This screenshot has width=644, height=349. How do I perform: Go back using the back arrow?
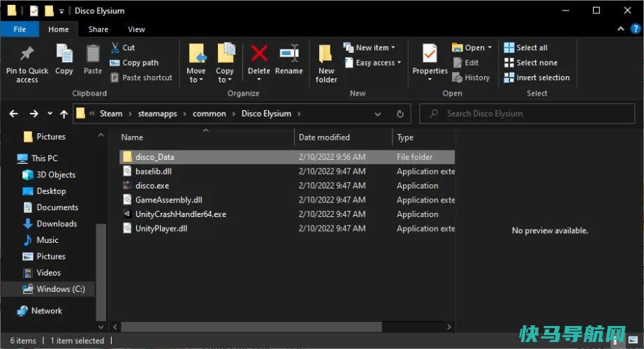tap(13, 114)
